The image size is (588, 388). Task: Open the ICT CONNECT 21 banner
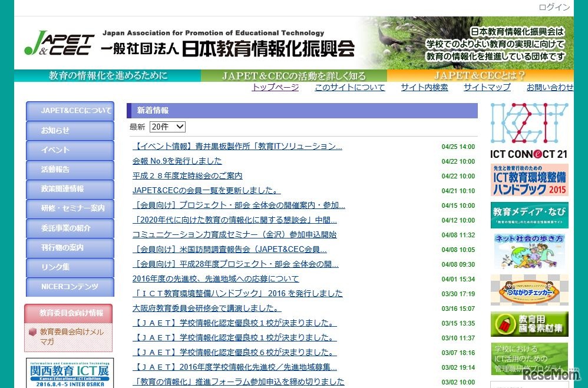click(528, 130)
